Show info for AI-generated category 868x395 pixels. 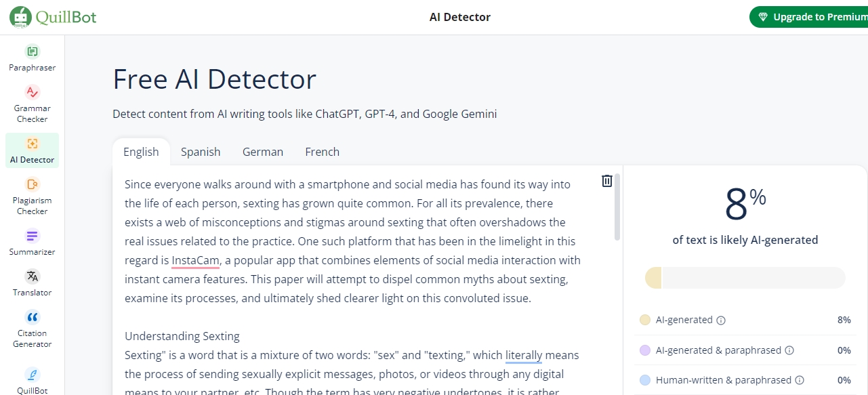point(721,320)
